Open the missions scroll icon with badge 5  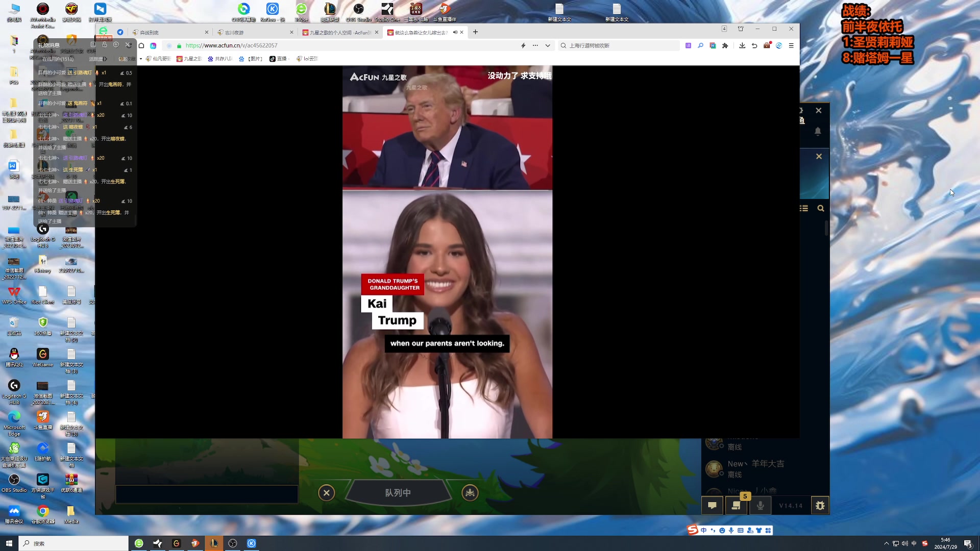736,506
